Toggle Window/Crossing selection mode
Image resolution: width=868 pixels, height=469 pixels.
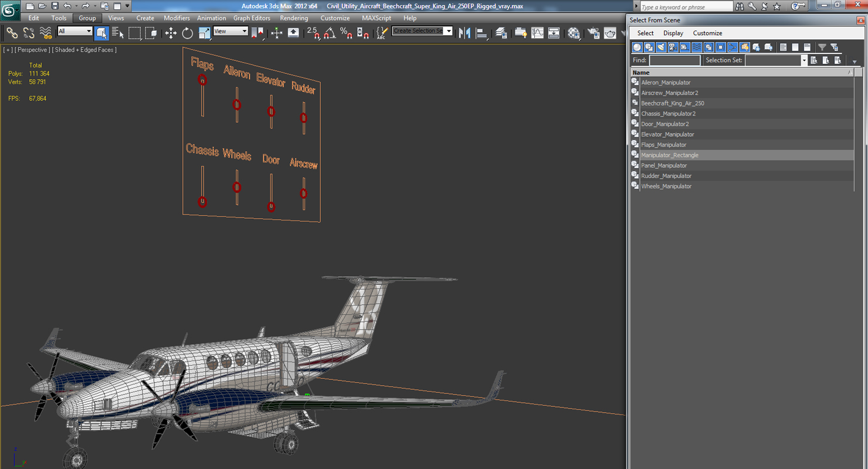151,33
